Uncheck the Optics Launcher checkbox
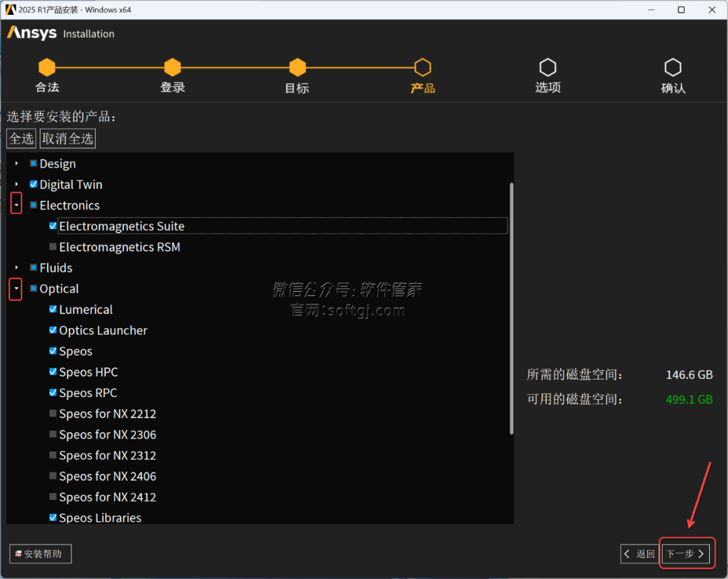Image resolution: width=728 pixels, height=579 pixels. click(x=53, y=330)
